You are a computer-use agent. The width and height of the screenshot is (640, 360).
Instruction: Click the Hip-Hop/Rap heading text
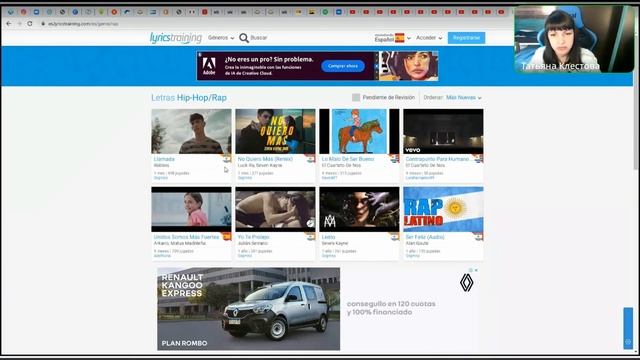[x=202, y=98]
